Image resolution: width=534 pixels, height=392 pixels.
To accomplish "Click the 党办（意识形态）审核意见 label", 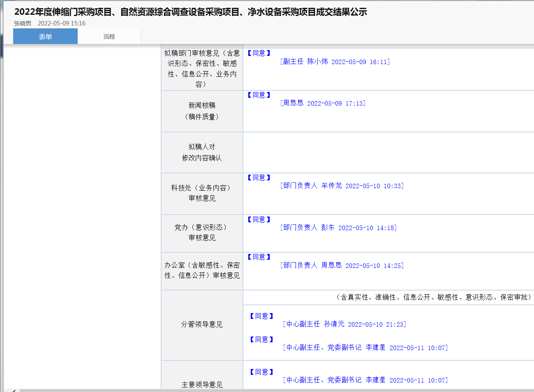I will point(202,233).
